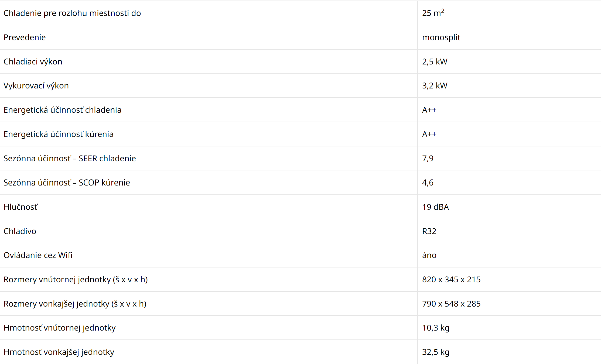
Task: Click 'Energetická účinnosť chladenia' label
Action: pyautogui.click(x=62, y=110)
